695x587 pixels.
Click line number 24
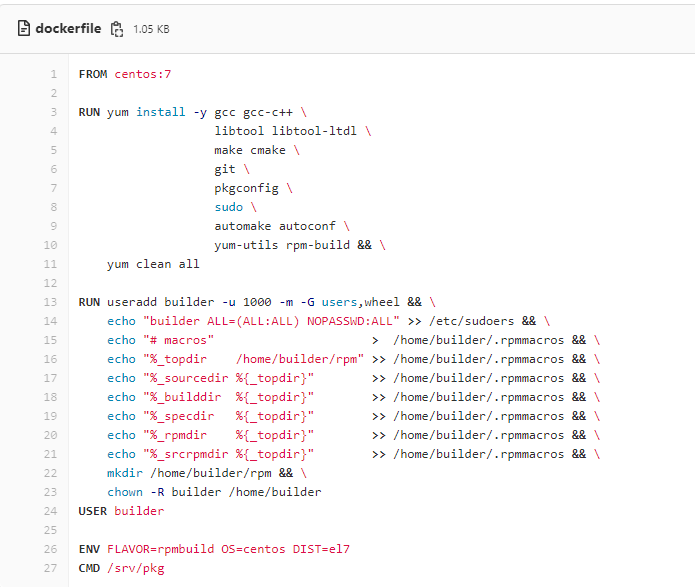coord(51,511)
